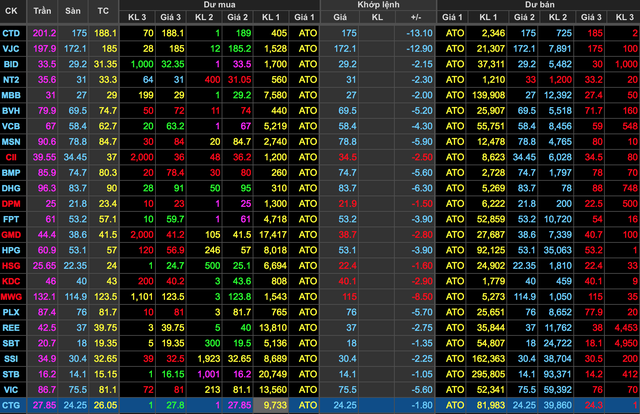Click VJC's ceiling price 197.9 cell
640x414 pixels.
(44, 47)
